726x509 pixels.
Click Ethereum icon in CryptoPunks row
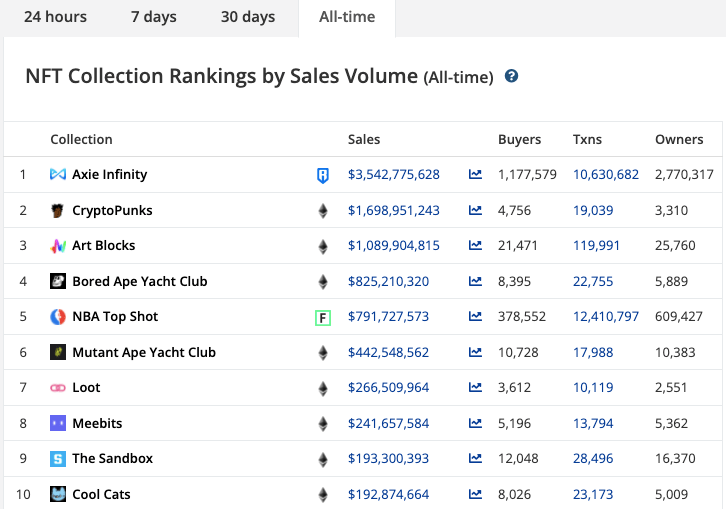coord(323,211)
